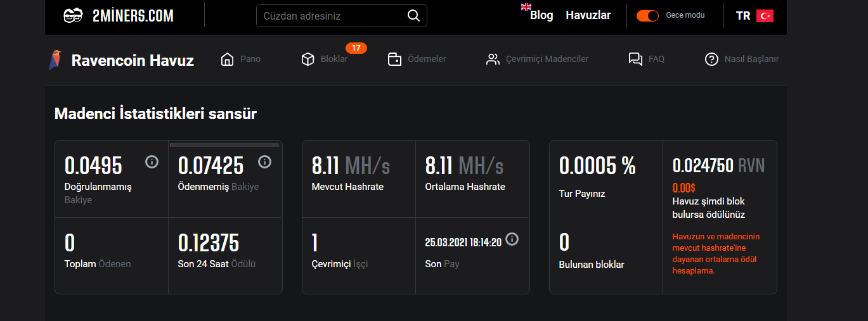Toggle the Gece modu switch
Viewport: 868px width, 321px height.
pos(648,16)
